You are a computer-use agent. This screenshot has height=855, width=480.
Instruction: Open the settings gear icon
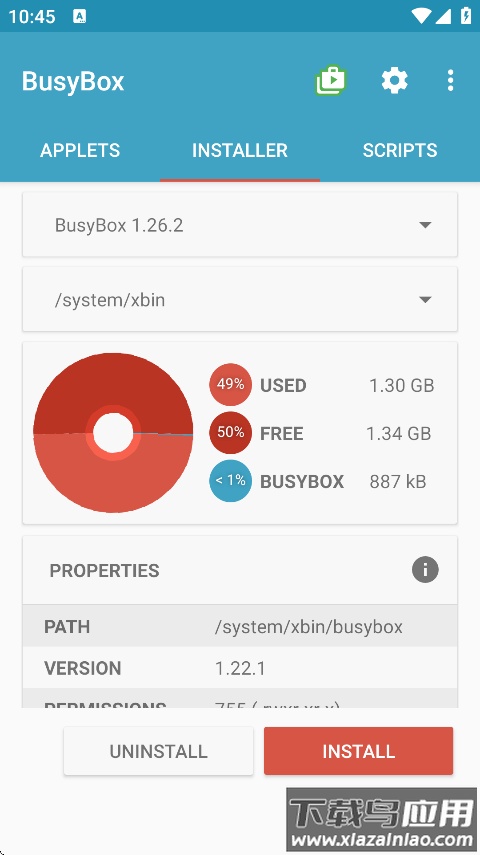tap(394, 81)
